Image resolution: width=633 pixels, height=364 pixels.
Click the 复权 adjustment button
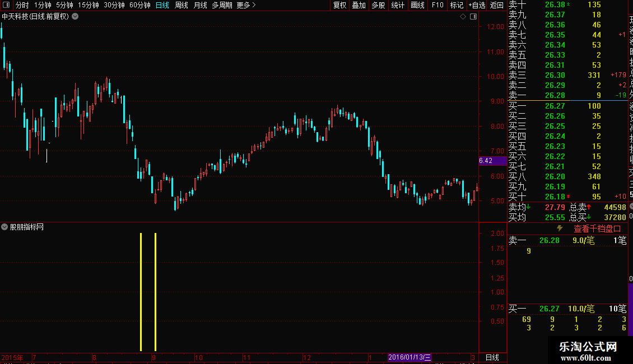pos(339,5)
